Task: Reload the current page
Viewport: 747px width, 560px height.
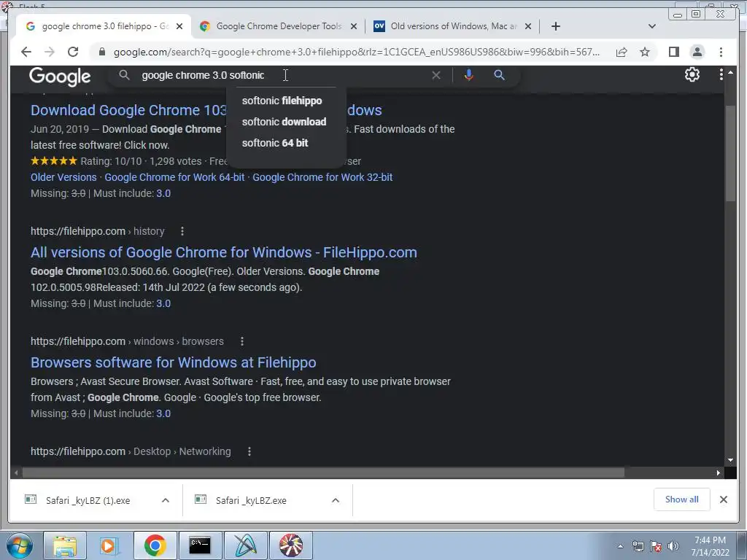Action: tap(73, 52)
